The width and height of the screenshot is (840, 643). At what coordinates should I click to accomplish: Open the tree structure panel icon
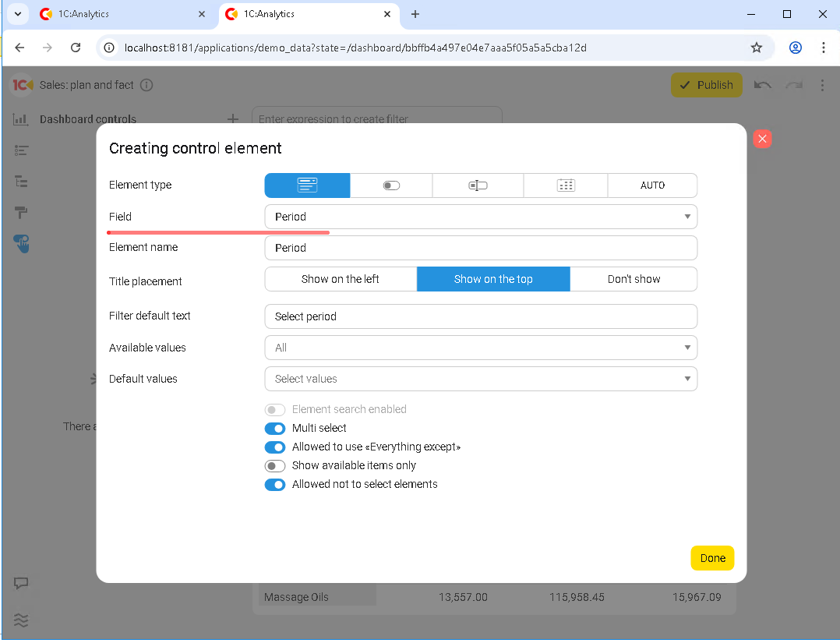pyautogui.click(x=21, y=181)
